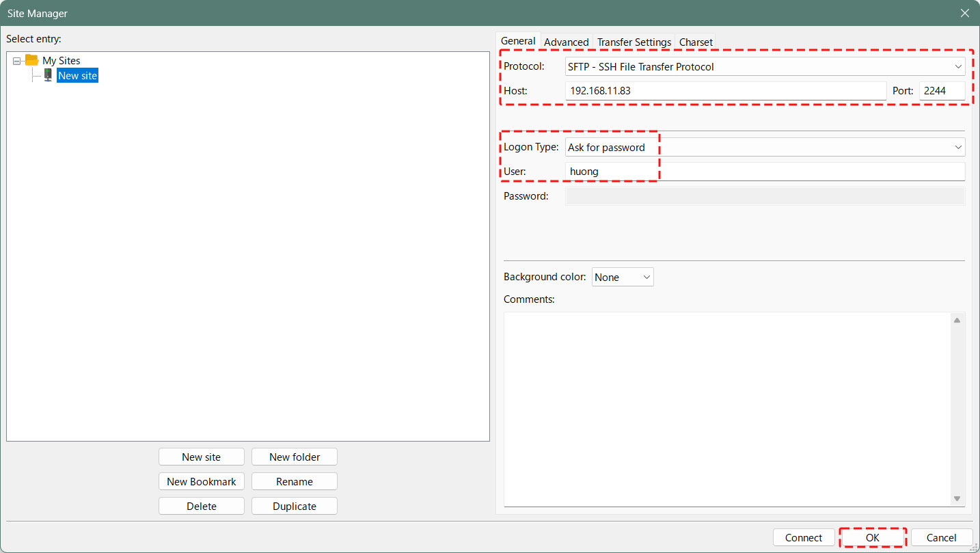The height and width of the screenshot is (553, 980).
Task: Open the Transfer Settings tab
Action: [x=634, y=42]
